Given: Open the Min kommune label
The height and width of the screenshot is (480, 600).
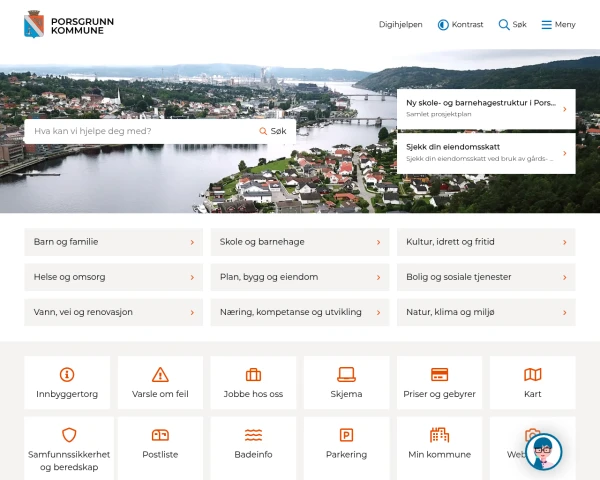Looking at the screenshot, I should (439, 454).
